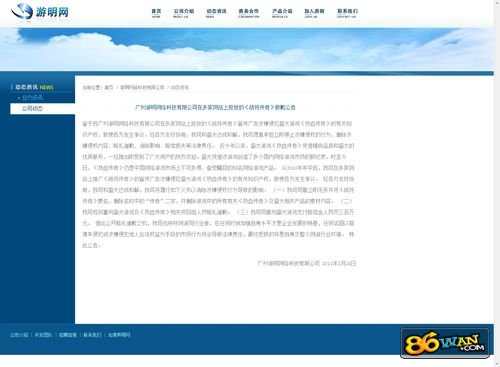The height and width of the screenshot is (367, 500).
Task: Open the 公司介绍 footer link
Action: pyautogui.click(x=19, y=335)
